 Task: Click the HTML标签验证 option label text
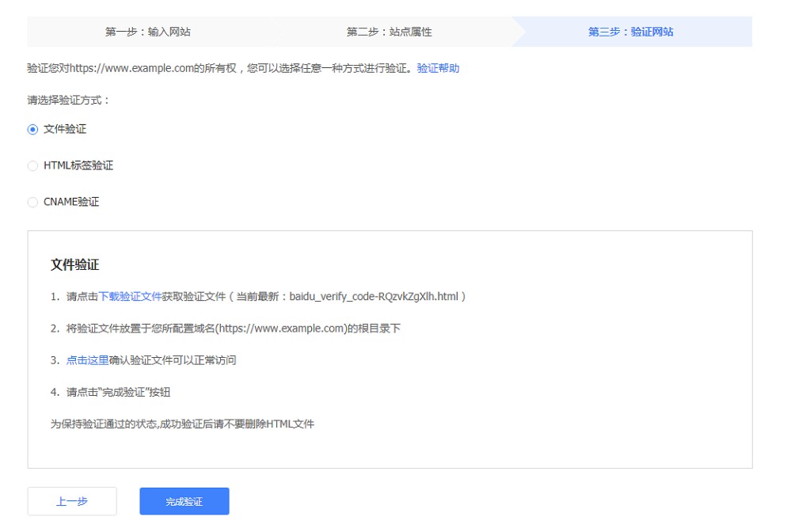[x=78, y=166]
